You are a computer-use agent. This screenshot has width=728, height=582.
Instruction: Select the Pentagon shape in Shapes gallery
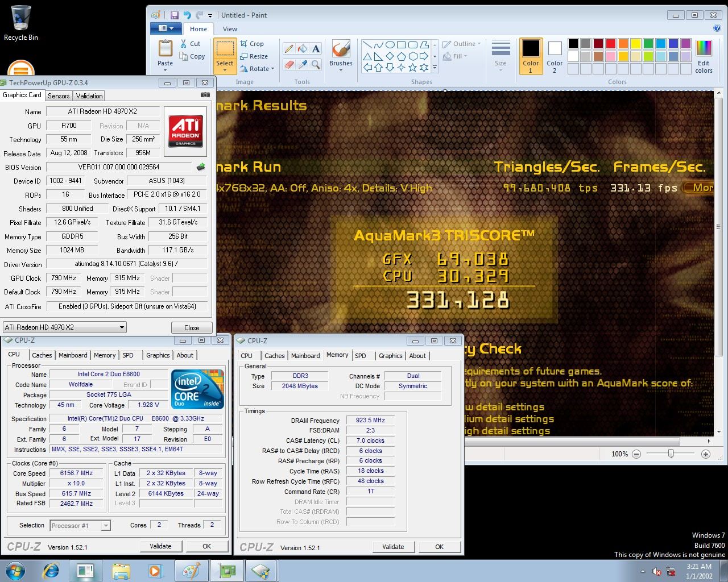[401, 56]
